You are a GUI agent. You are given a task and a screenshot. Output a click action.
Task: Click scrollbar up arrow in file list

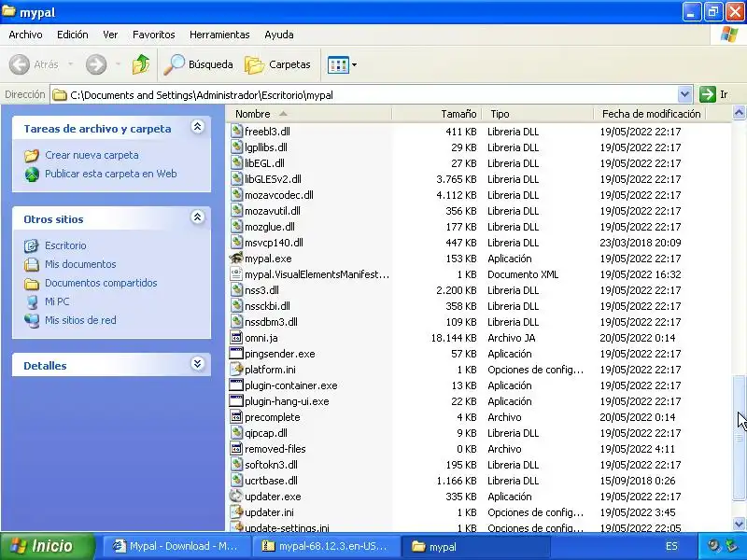(739, 112)
